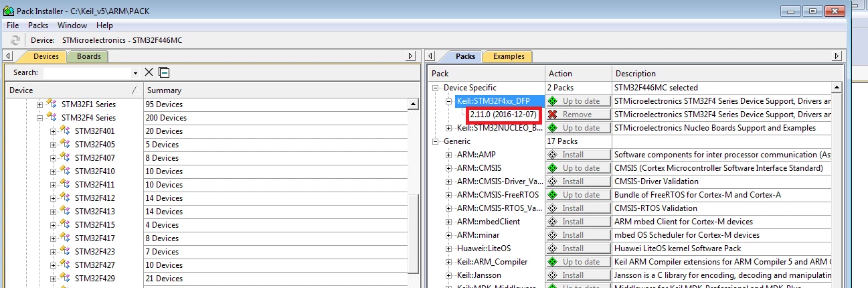The image size is (868, 288).
Task: Click the Action column header
Action: [x=578, y=74]
